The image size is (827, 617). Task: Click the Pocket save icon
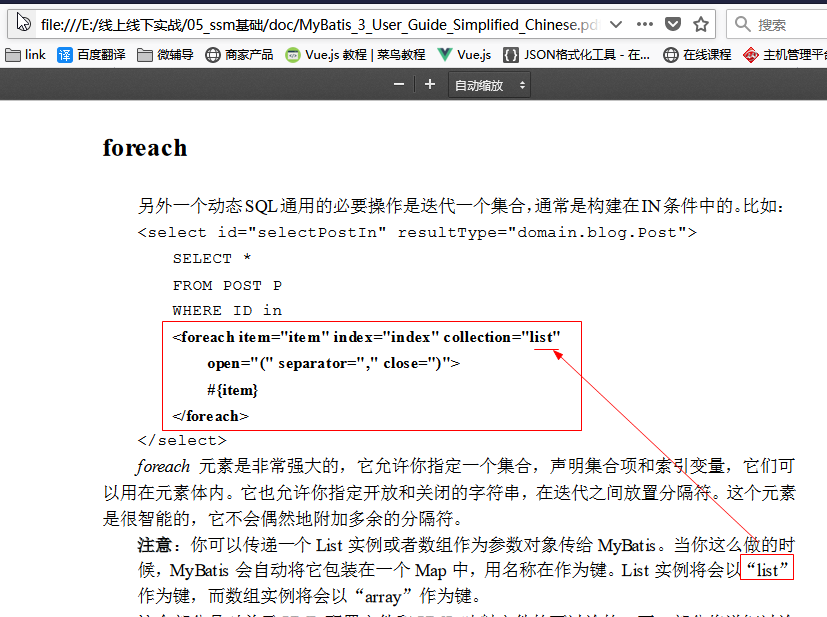(x=673, y=24)
